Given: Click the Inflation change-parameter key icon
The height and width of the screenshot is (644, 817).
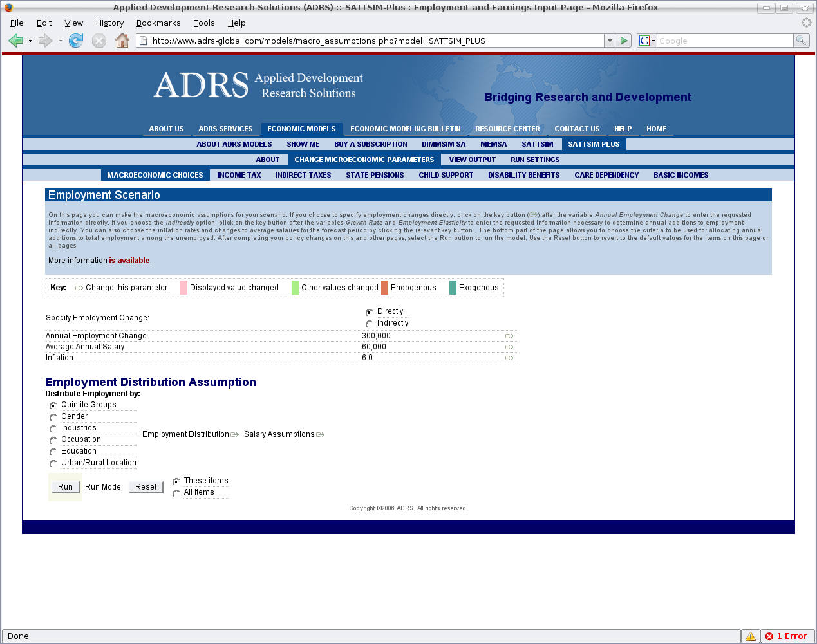Looking at the screenshot, I should [509, 358].
